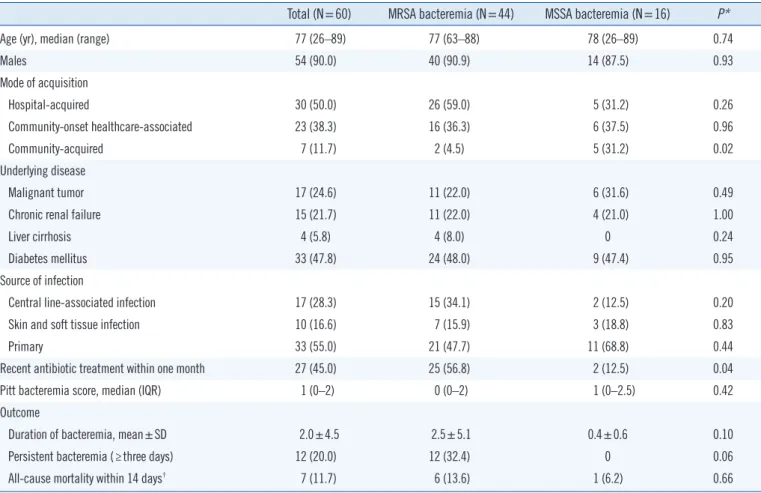Image resolution: width=761 pixels, height=493 pixels.
Task: Select the 'Mode of acquisition' section heading
Action: click(x=44, y=83)
